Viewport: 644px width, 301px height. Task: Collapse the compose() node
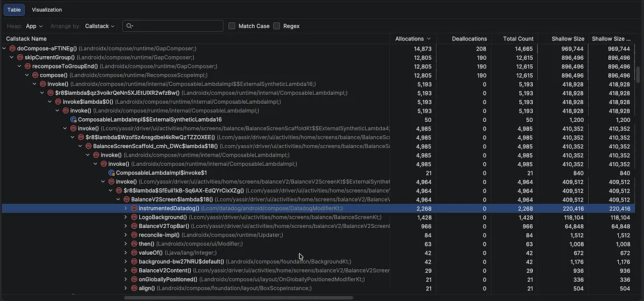pos(27,75)
